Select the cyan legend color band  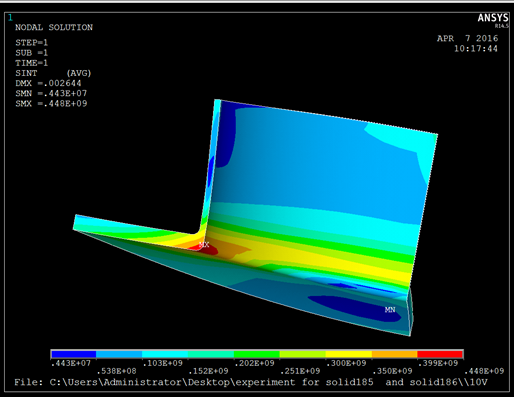coord(165,354)
